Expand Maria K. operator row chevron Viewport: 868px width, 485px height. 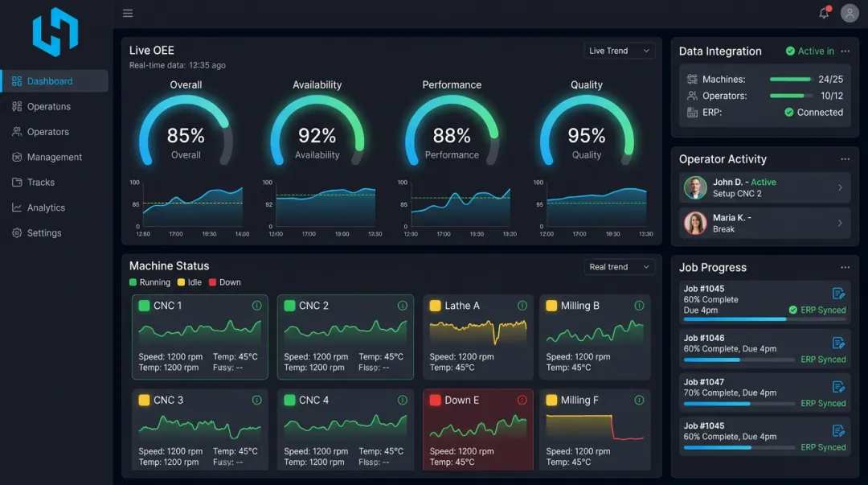840,223
